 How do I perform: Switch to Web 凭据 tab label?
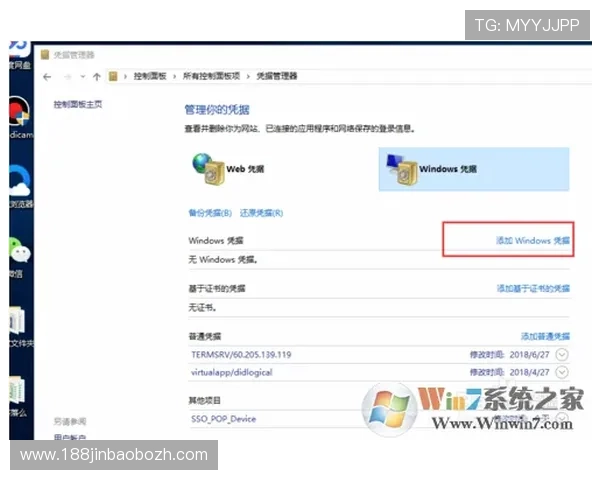[x=245, y=169]
